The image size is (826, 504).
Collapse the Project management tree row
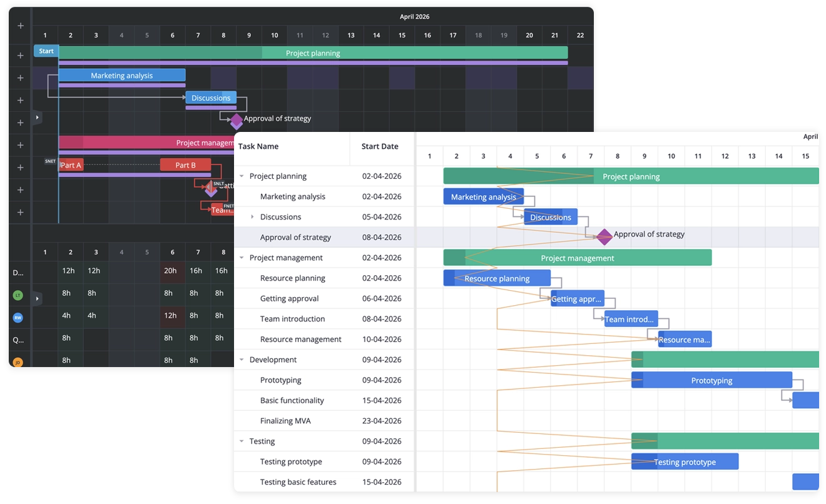coord(242,258)
